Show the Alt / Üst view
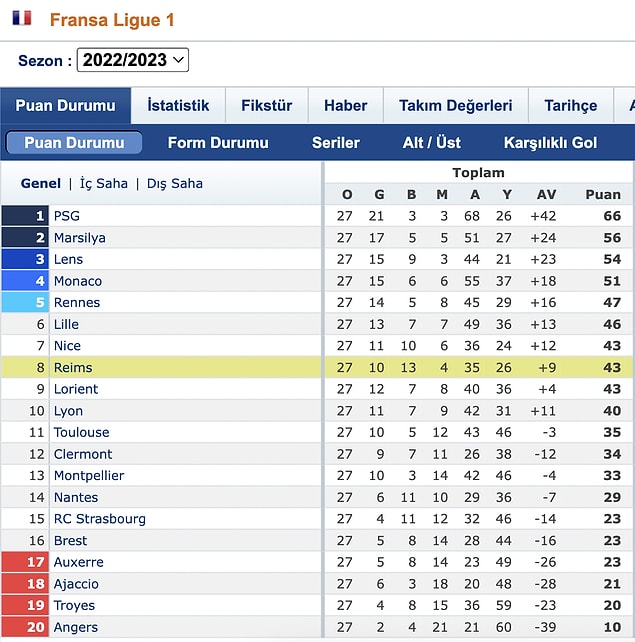635x642 pixels. (x=432, y=142)
